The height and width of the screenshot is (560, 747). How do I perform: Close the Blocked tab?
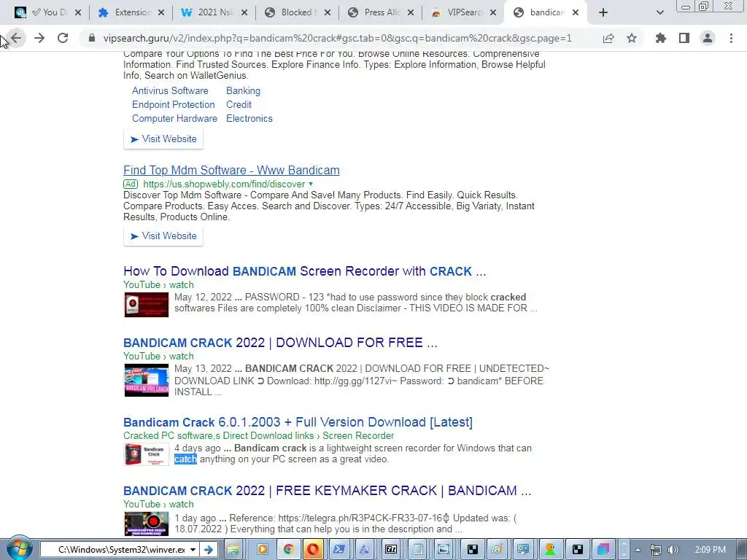point(328,12)
